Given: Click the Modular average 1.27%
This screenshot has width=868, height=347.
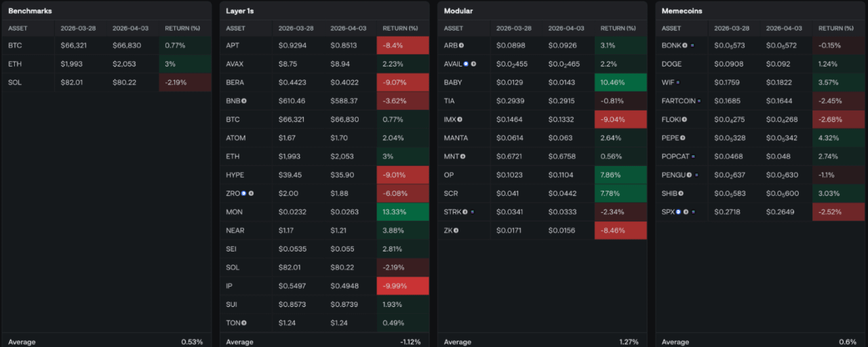Looking at the screenshot, I should pyautogui.click(x=629, y=342).
